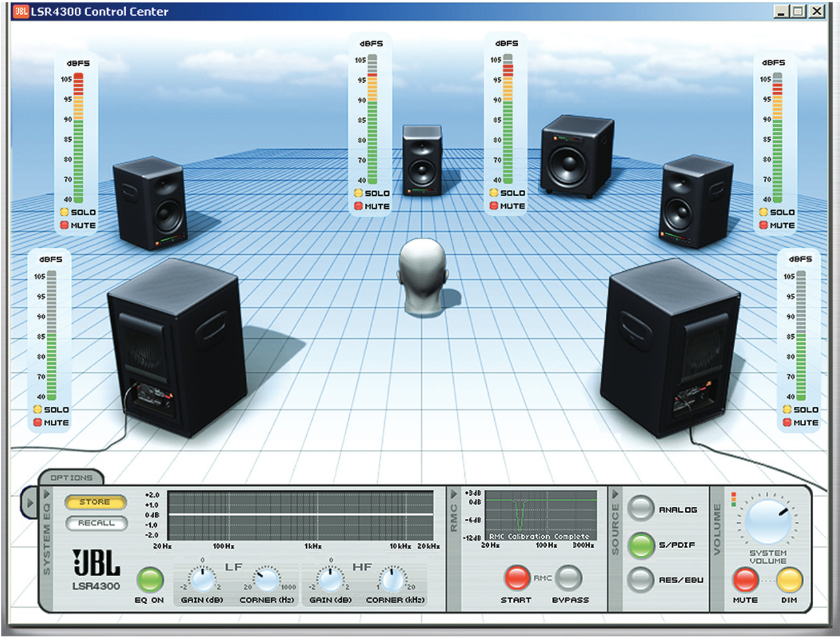
Task: Click the RECALL button
Action: pyautogui.click(x=96, y=523)
